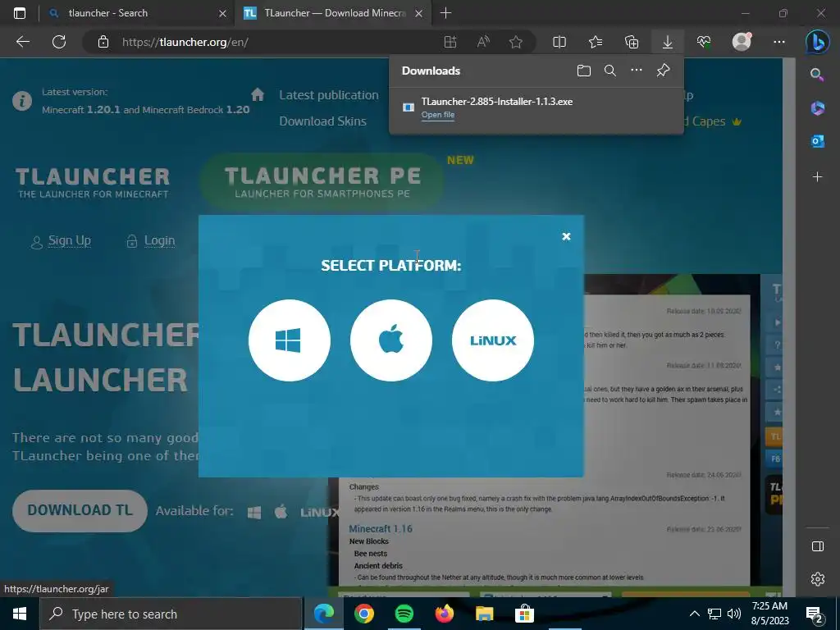Open the sidebar search icon

coord(817,75)
